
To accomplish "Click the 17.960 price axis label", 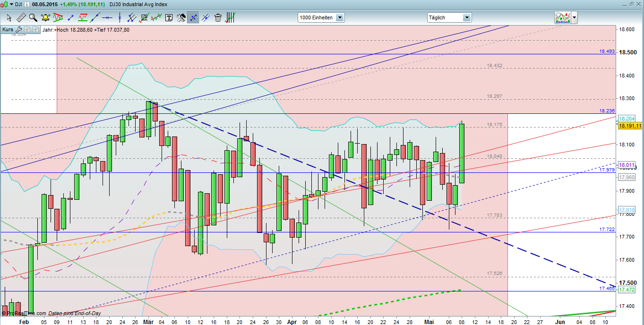I will point(627,177).
